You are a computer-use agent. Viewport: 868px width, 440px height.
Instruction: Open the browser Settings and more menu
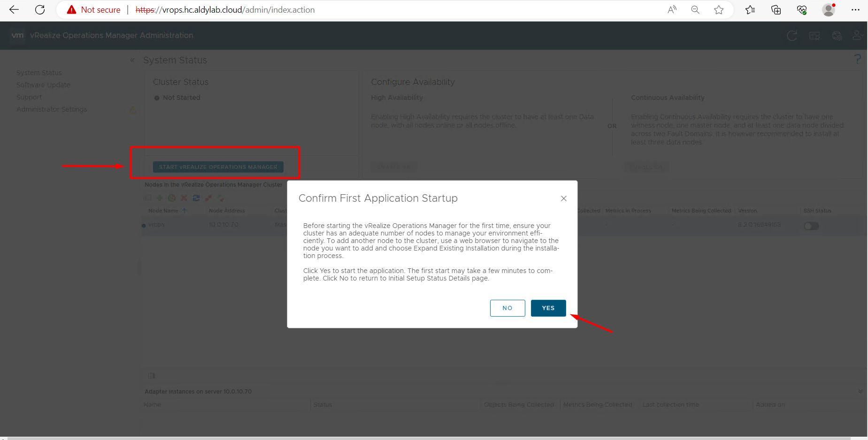tap(855, 10)
